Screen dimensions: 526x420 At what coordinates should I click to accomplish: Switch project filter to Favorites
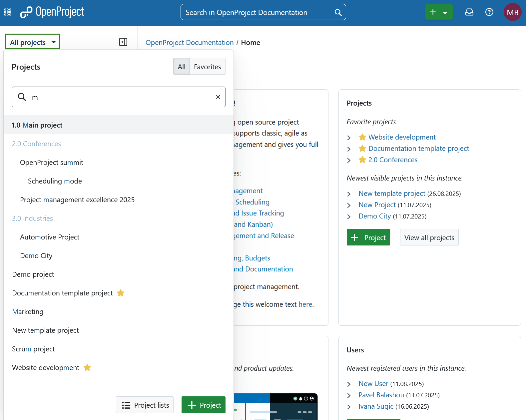coord(207,67)
